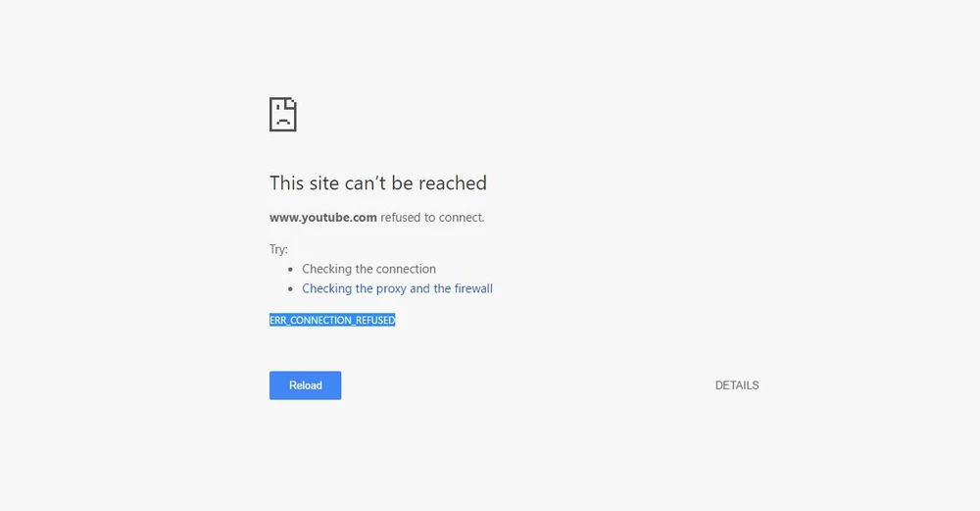Image resolution: width=980 pixels, height=511 pixels.
Task: Open the DETAILS section
Action: pyautogui.click(x=737, y=385)
